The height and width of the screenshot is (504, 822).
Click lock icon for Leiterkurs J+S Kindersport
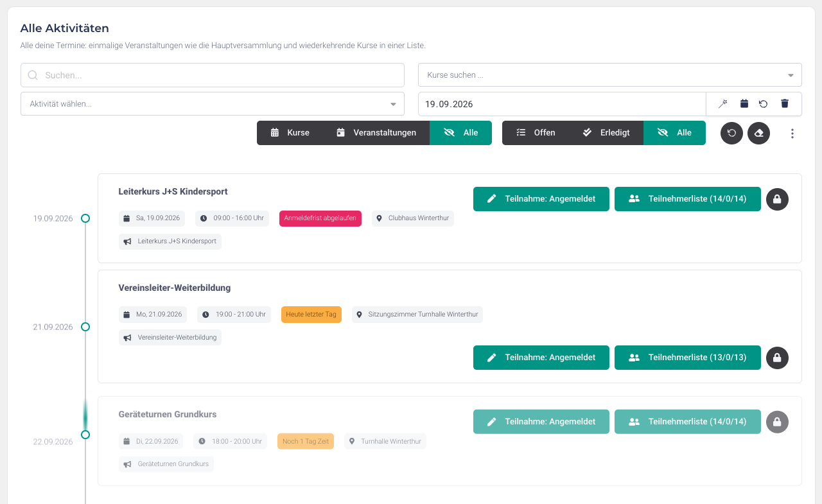pyautogui.click(x=777, y=199)
